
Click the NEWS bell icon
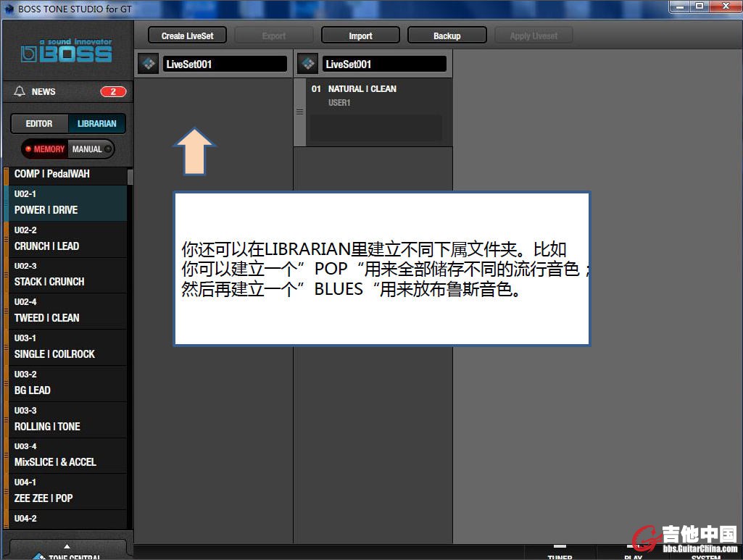click(20, 91)
